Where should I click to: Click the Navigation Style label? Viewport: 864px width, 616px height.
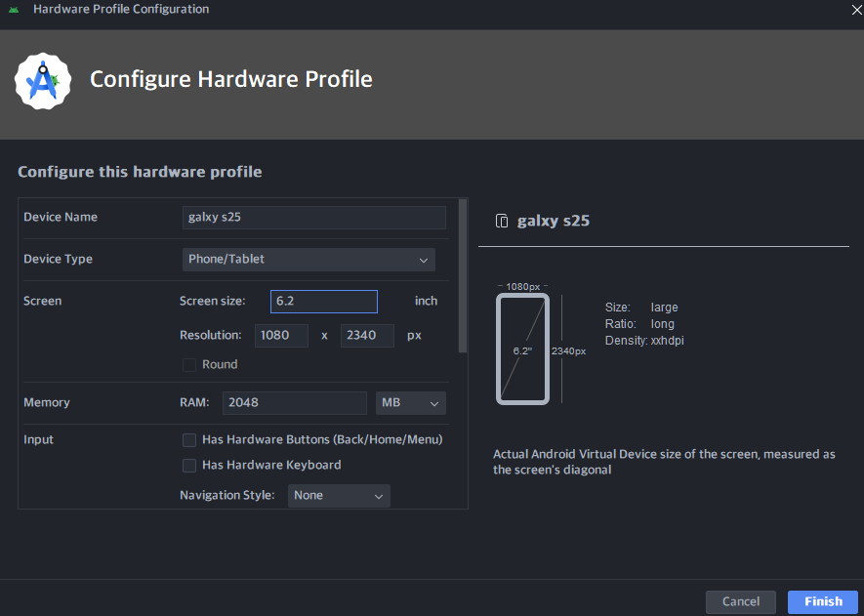point(227,495)
